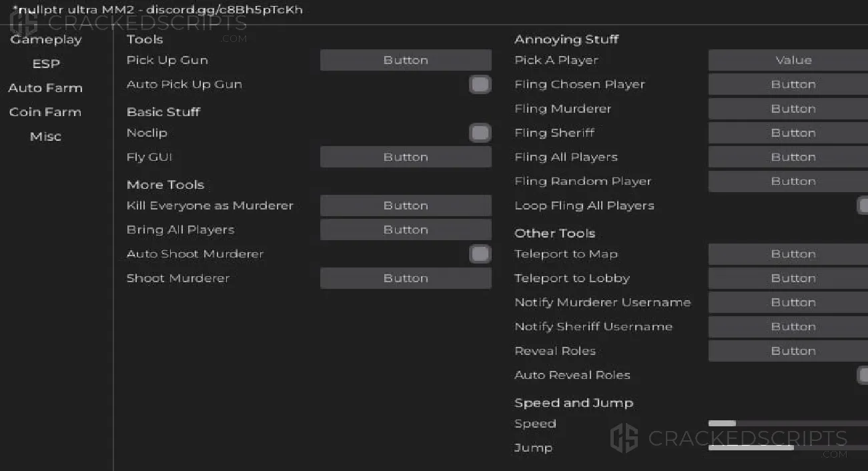Enable Auto Pick Up Gun toggle
Screen dimensions: 868x471
(x=480, y=84)
